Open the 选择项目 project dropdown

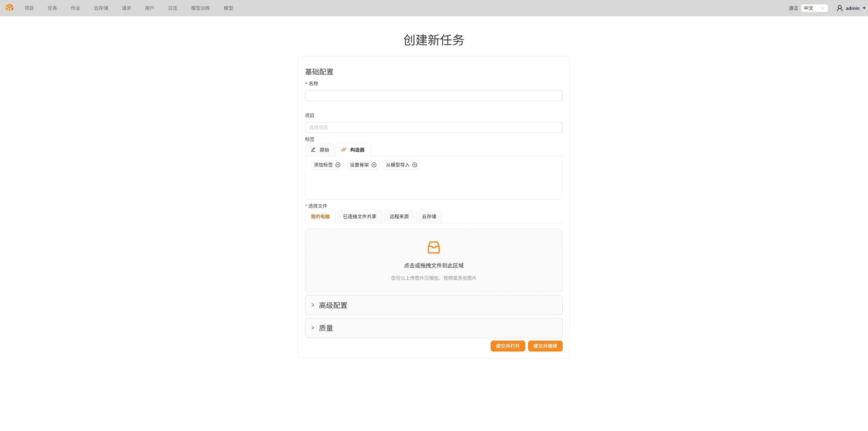pyautogui.click(x=433, y=127)
